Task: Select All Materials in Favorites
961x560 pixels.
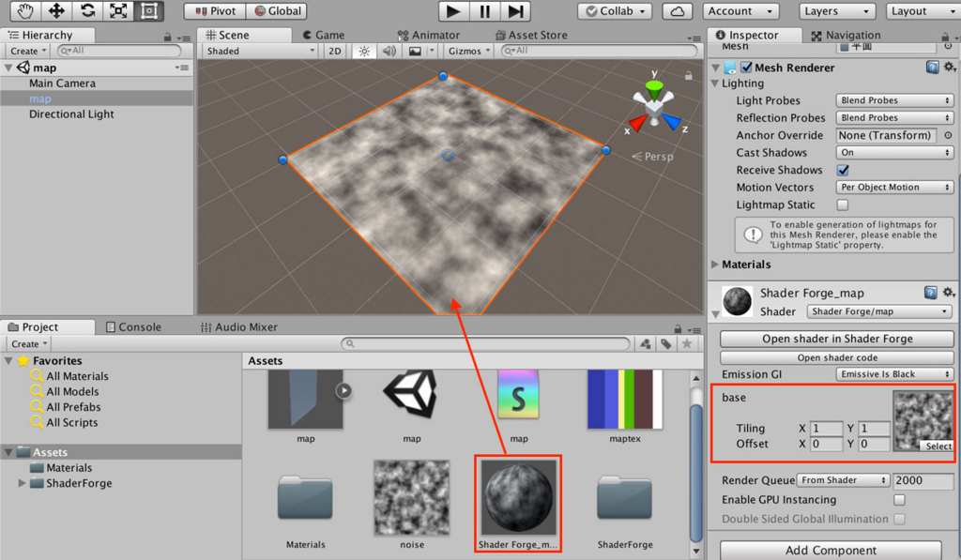Action: [x=77, y=376]
